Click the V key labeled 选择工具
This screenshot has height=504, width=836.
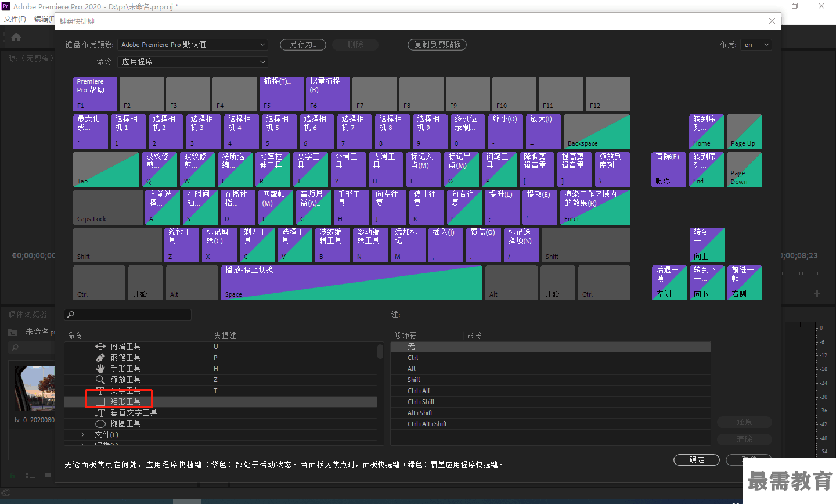pos(295,245)
